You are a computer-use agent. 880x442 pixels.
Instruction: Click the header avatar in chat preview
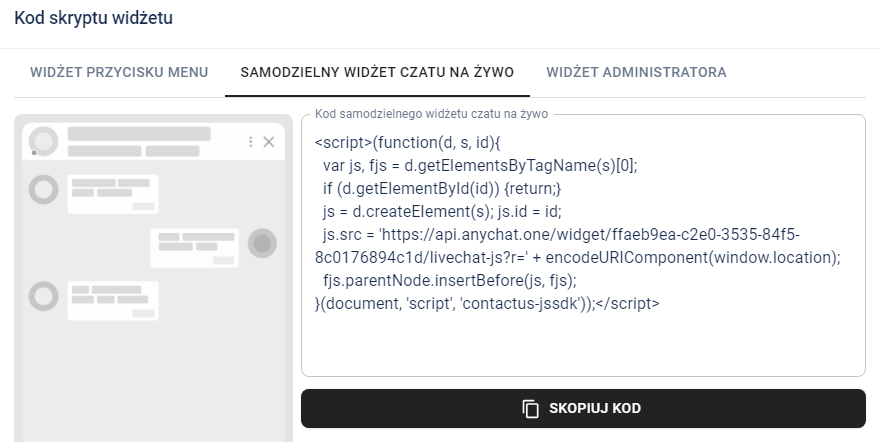(x=43, y=142)
